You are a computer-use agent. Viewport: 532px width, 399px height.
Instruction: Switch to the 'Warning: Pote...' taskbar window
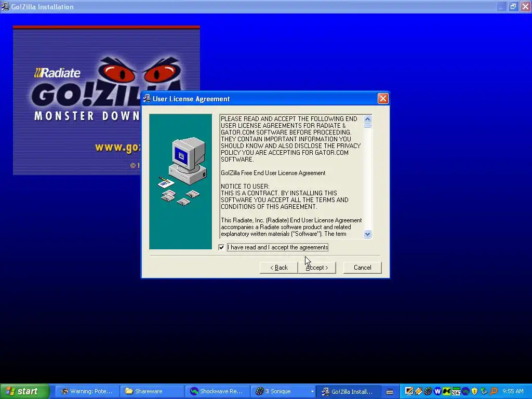click(x=87, y=391)
